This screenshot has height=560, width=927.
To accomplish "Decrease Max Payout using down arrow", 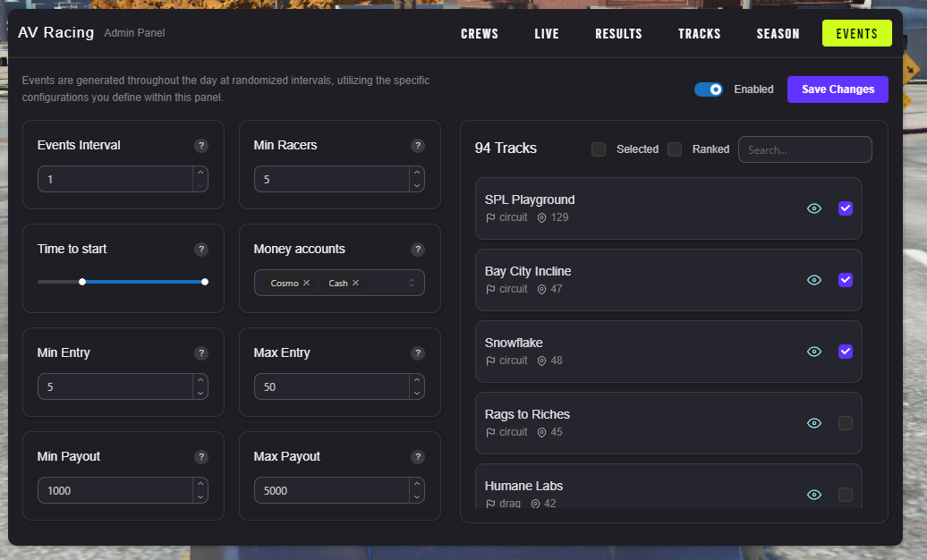I will tap(416, 496).
